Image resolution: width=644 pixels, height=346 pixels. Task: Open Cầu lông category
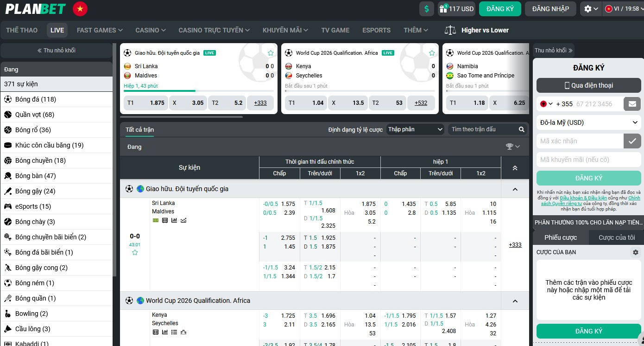click(x=57, y=329)
